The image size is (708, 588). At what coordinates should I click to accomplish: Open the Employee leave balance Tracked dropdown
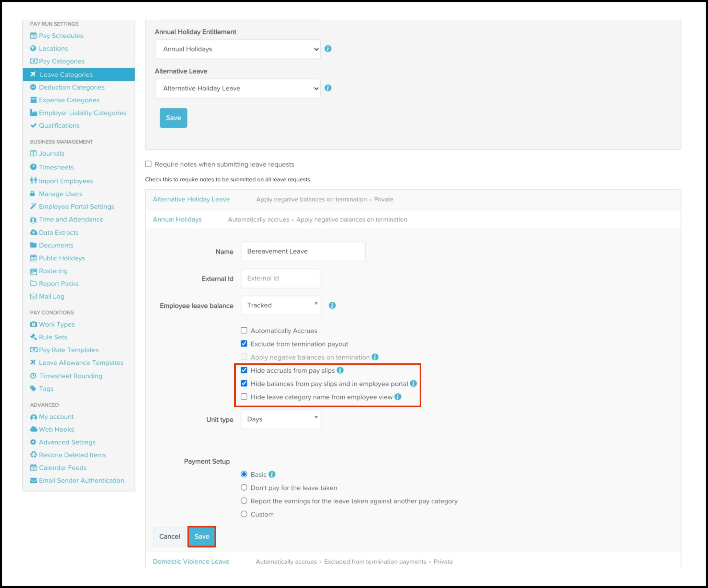click(x=281, y=305)
